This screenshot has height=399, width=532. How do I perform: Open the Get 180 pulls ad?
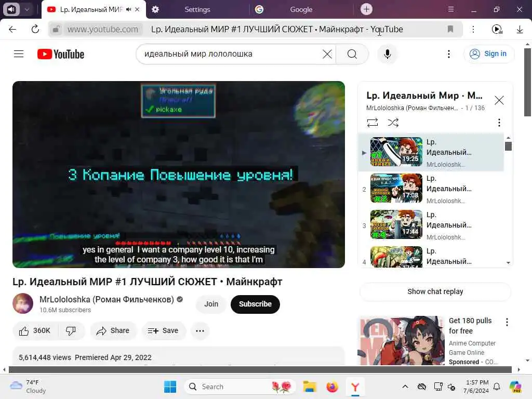470,326
